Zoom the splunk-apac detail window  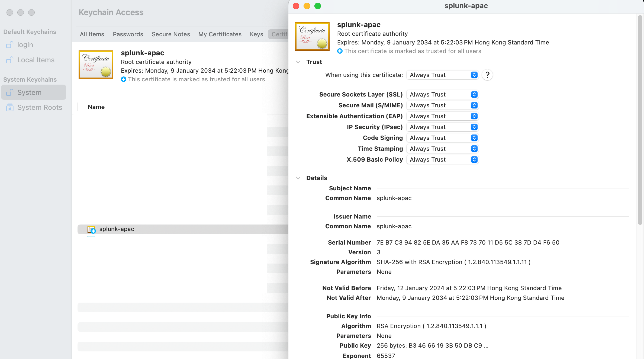pyautogui.click(x=318, y=6)
